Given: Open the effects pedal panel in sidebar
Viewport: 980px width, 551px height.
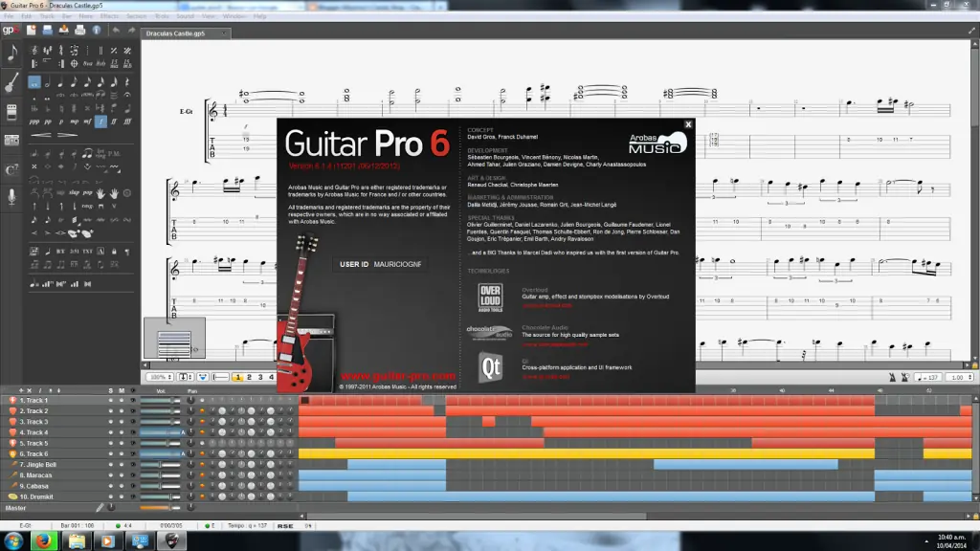Looking at the screenshot, I should [11, 113].
